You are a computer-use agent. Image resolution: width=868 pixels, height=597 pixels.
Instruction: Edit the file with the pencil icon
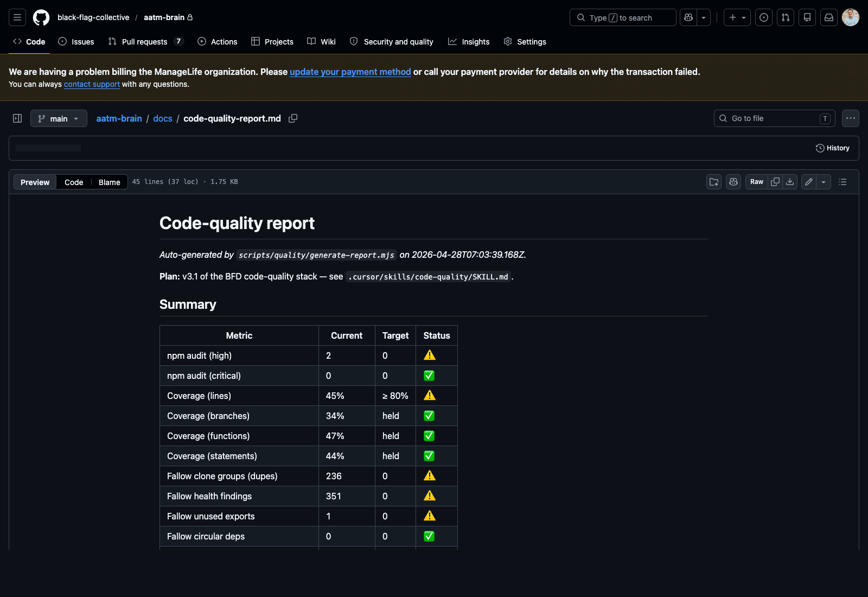point(808,182)
